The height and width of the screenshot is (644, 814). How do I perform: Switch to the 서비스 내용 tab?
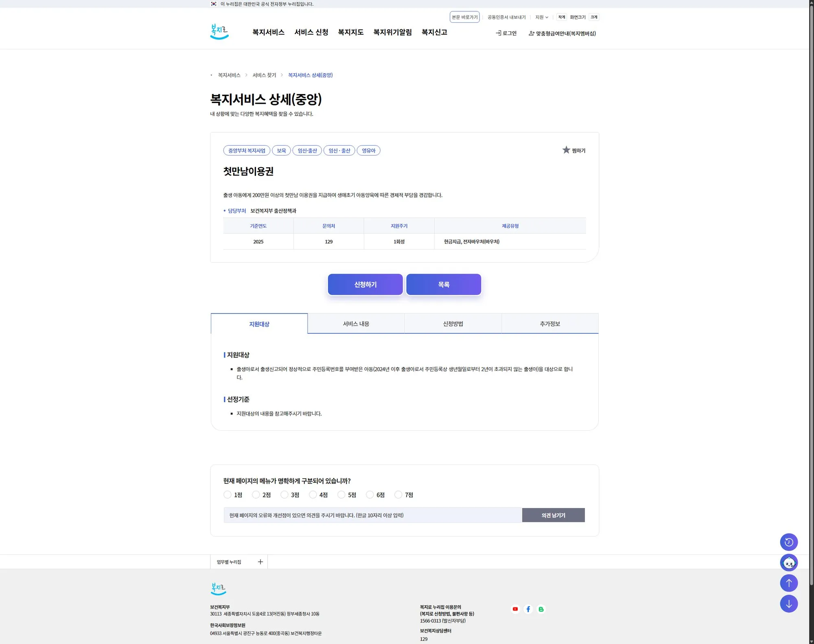coord(356,324)
